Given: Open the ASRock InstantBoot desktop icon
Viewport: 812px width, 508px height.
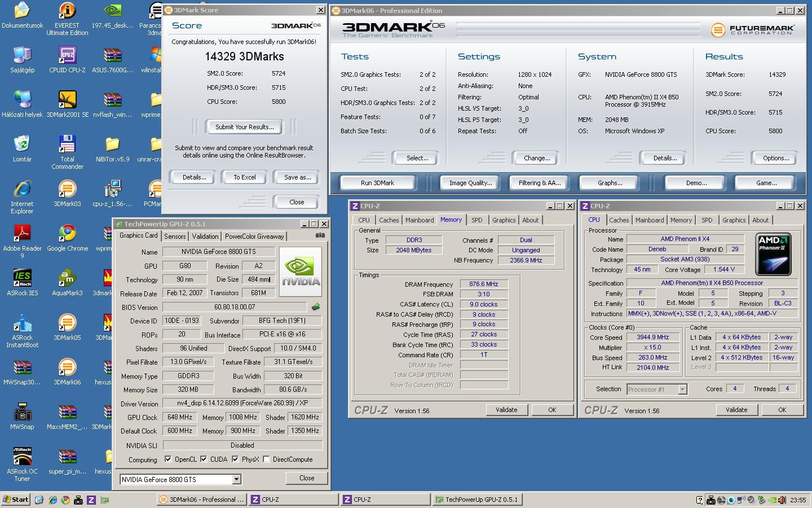Looking at the screenshot, I should [x=22, y=331].
